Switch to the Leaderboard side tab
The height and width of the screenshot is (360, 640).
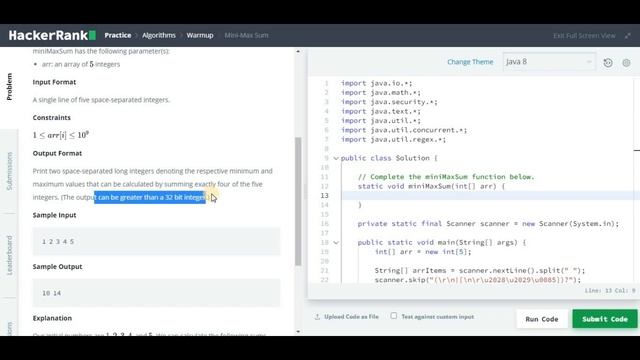click(x=9, y=256)
